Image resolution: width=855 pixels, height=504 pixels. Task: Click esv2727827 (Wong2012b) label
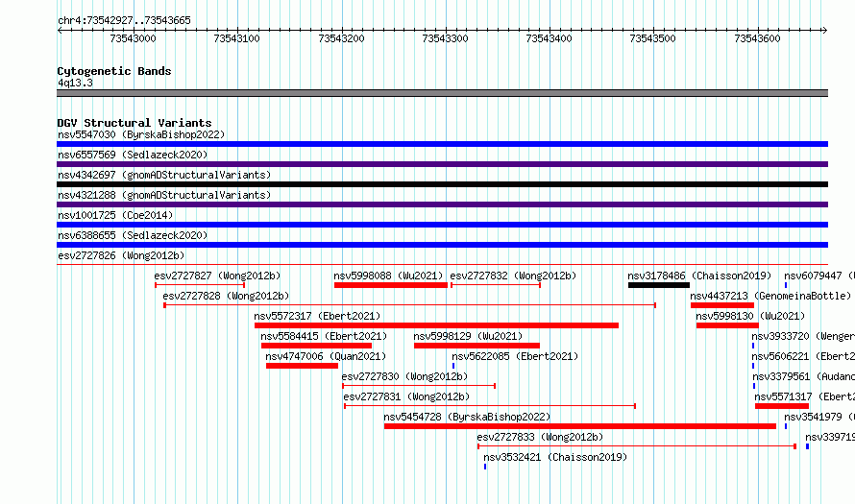(x=217, y=276)
